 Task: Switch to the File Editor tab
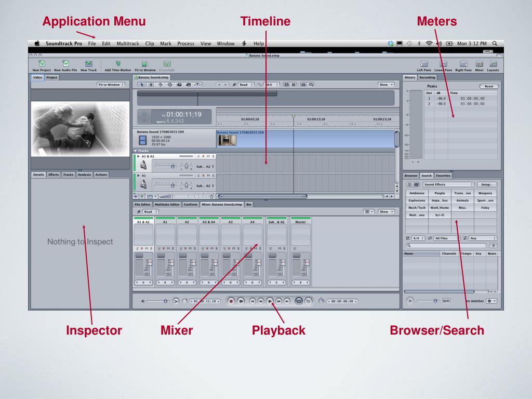pyautogui.click(x=142, y=204)
